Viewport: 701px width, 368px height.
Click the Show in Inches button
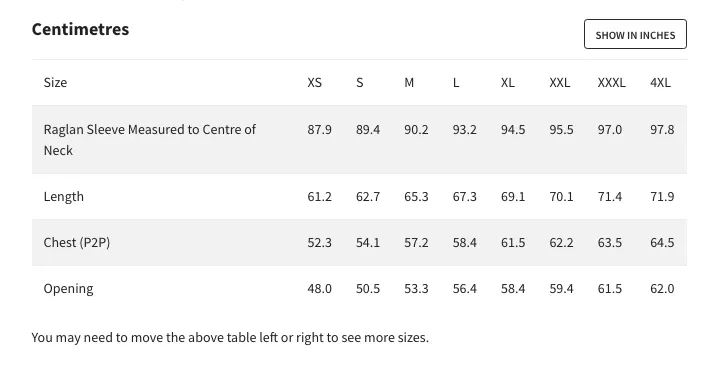point(635,34)
